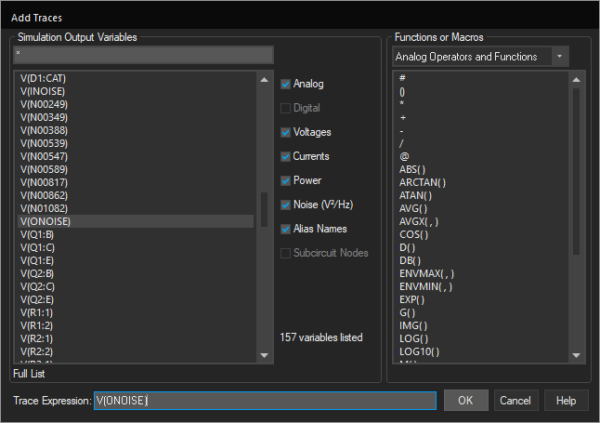Pick ABS() from functions list
This screenshot has height=423, width=600.
coord(412,169)
